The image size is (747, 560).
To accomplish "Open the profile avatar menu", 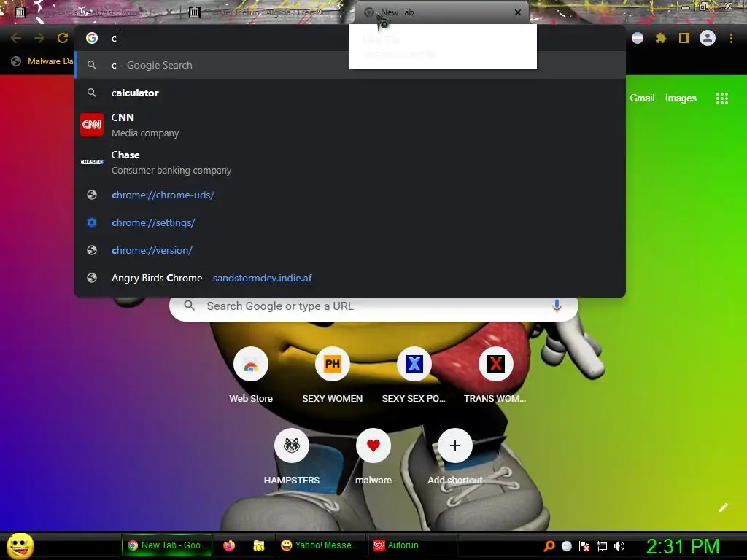I will pyautogui.click(x=707, y=38).
